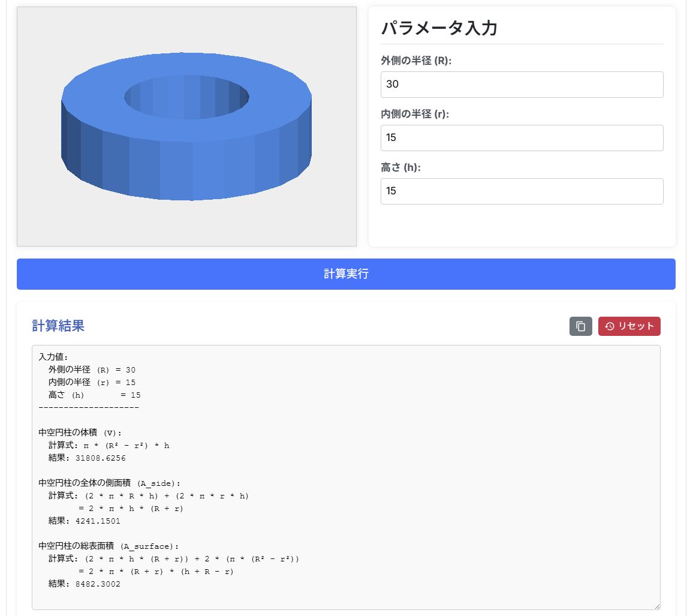Select the total surface result 8482.3002

(98, 584)
